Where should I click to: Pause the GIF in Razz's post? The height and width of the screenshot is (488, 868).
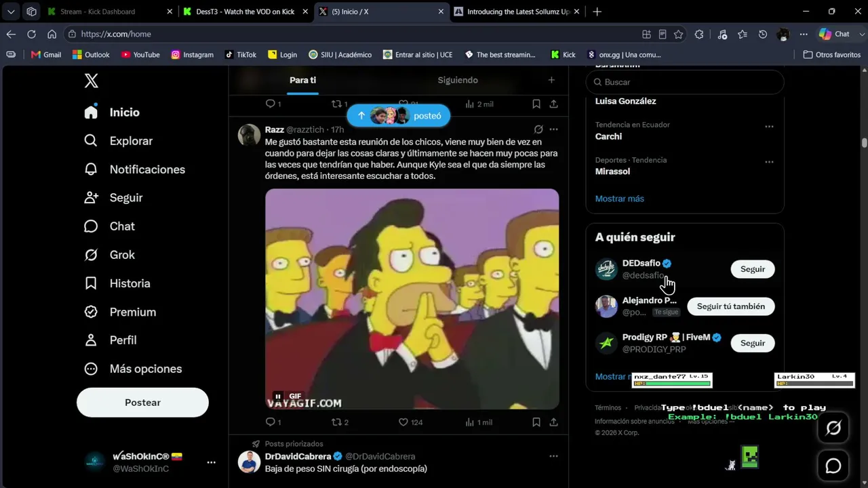pos(278,396)
